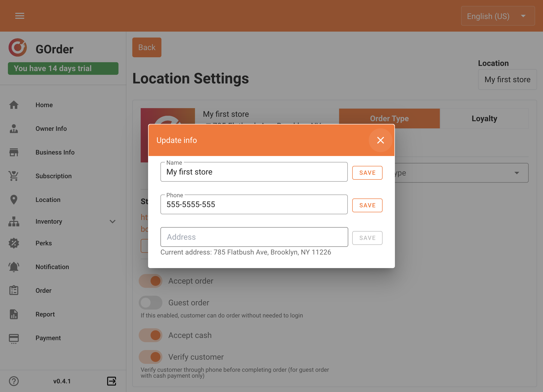Open the order type dropdown behind dialog
Screen dimensions: 543x392
click(x=462, y=173)
